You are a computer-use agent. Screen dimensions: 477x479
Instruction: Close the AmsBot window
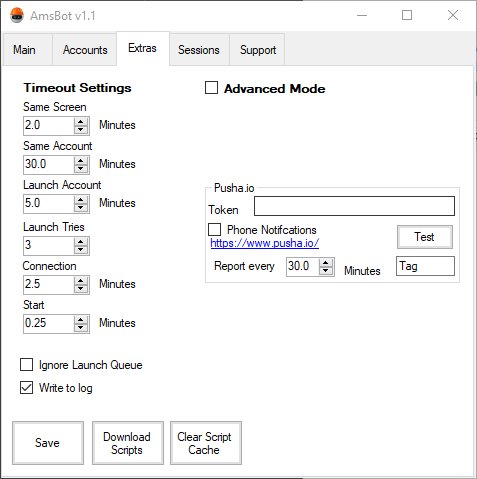click(453, 15)
